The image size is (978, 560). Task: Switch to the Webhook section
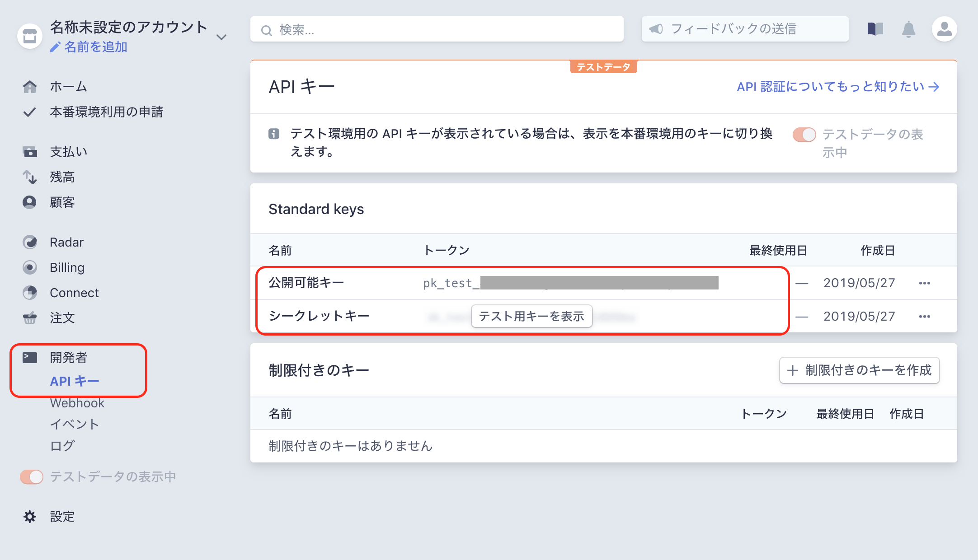tap(77, 403)
